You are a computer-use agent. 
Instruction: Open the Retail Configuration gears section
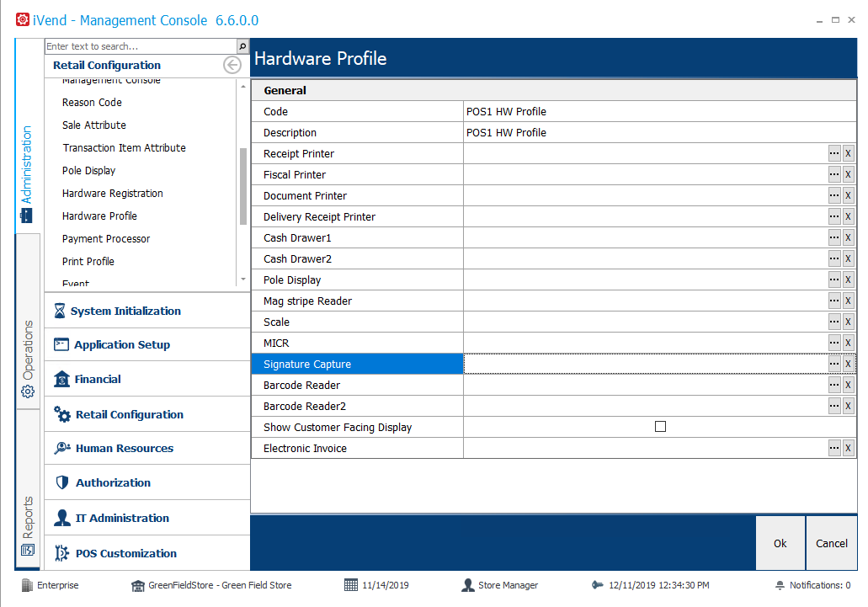click(x=146, y=414)
